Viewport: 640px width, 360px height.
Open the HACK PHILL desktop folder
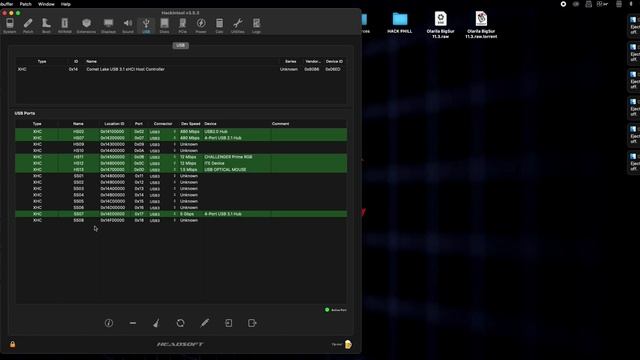click(x=400, y=23)
